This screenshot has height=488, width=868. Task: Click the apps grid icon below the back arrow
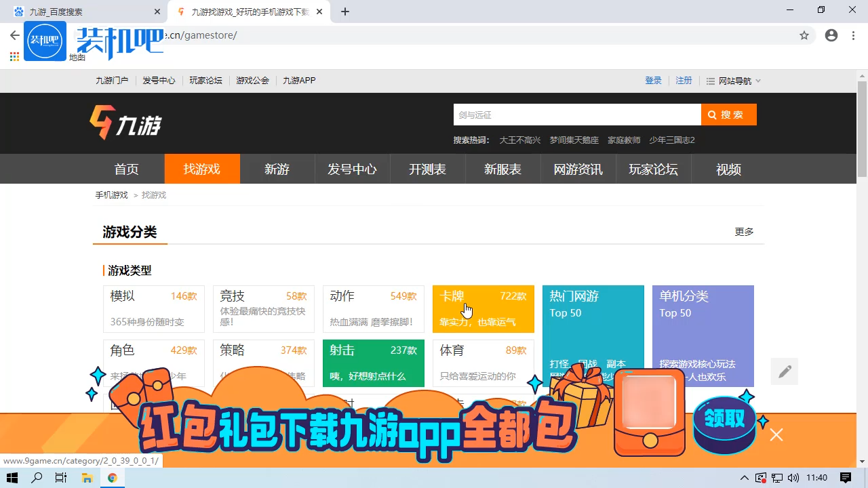[x=14, y=57]
